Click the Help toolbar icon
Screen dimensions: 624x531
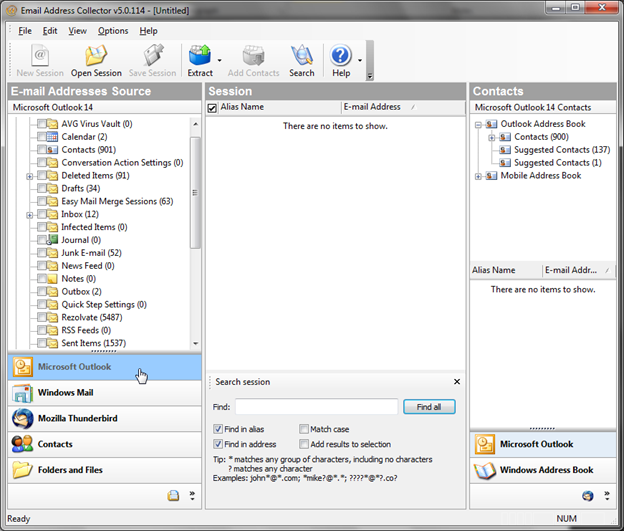tap(341, 61)
